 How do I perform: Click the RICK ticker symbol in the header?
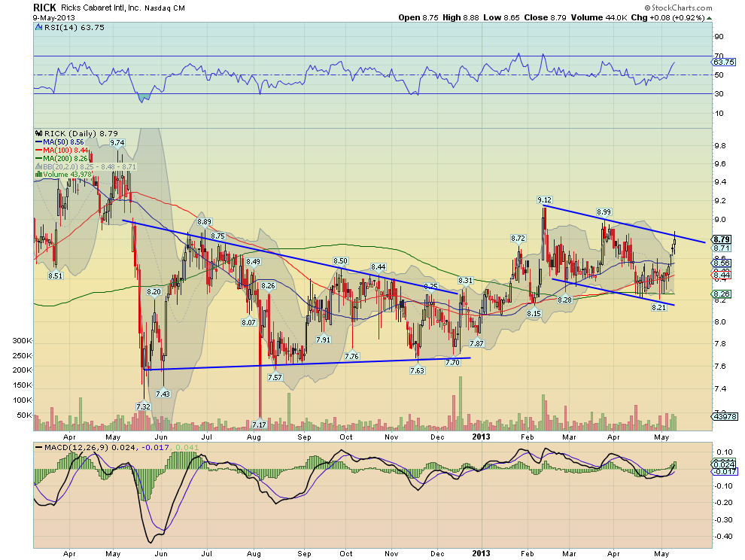click(x=44, y=8)
